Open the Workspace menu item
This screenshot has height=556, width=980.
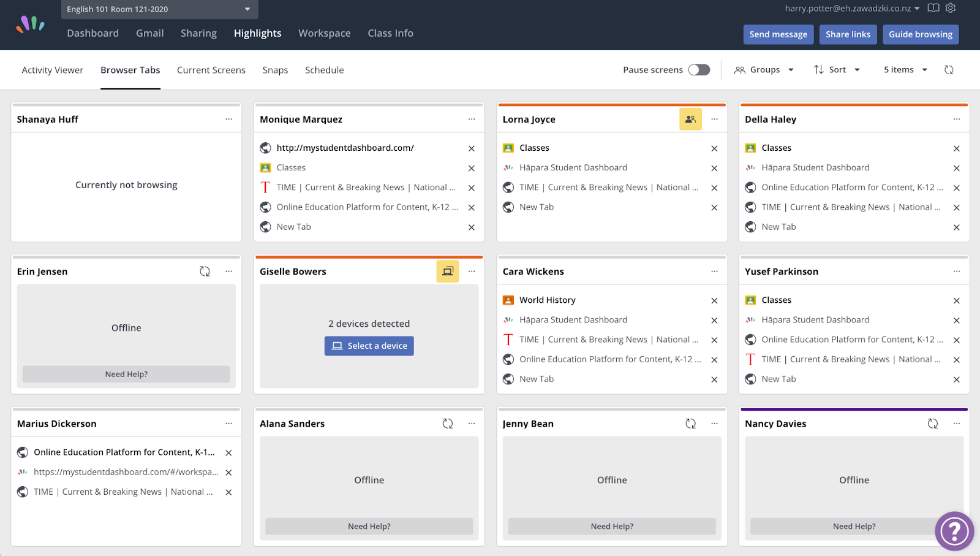click(325, 33)
